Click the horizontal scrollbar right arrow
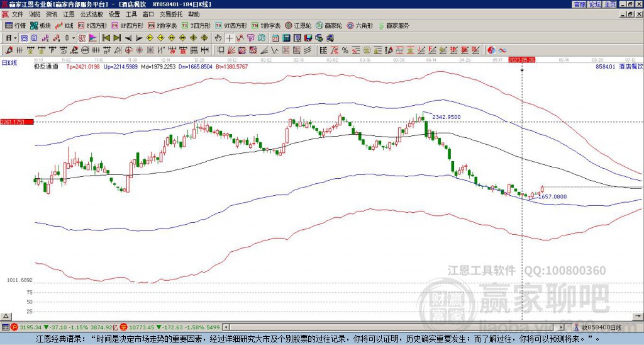 [560, 327]
